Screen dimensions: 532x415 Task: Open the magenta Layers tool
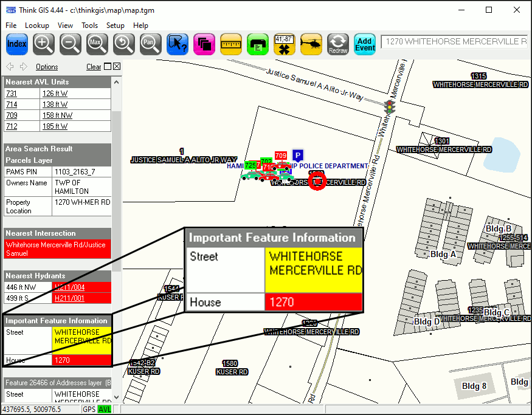[204, 44]
